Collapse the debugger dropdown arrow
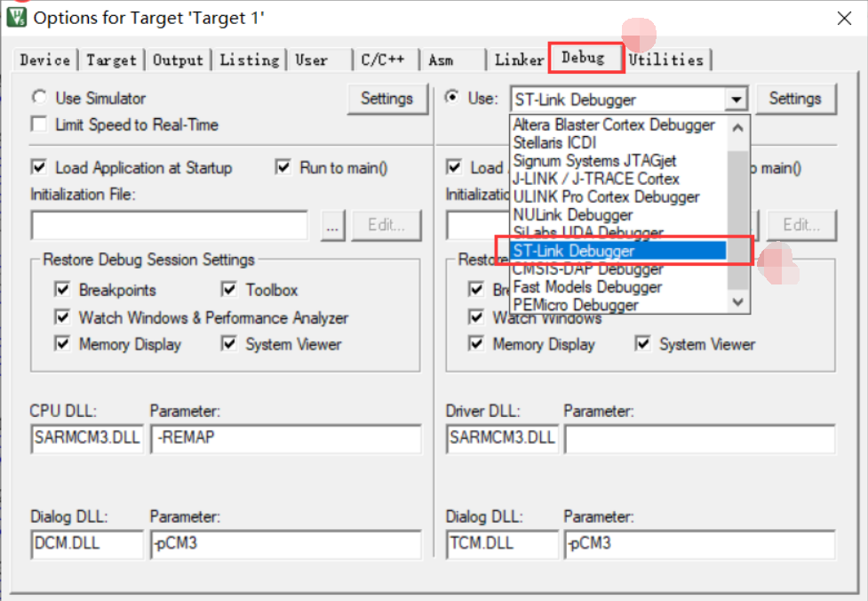 [x=736, y=100]
